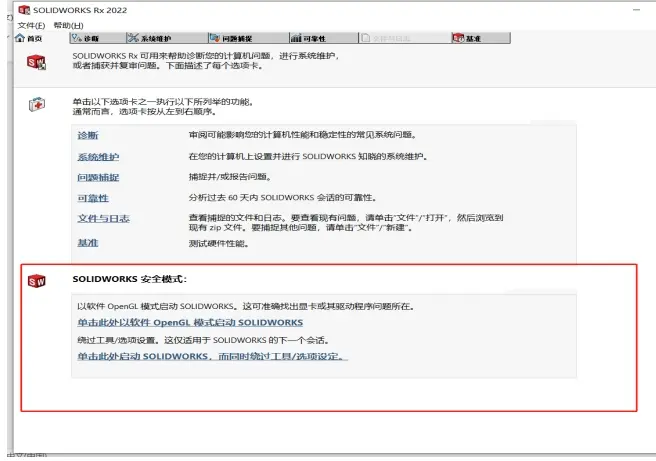The image size is (656, 461).
Task: Open the 文件(F) menu
Action: (x=31, y=26)
